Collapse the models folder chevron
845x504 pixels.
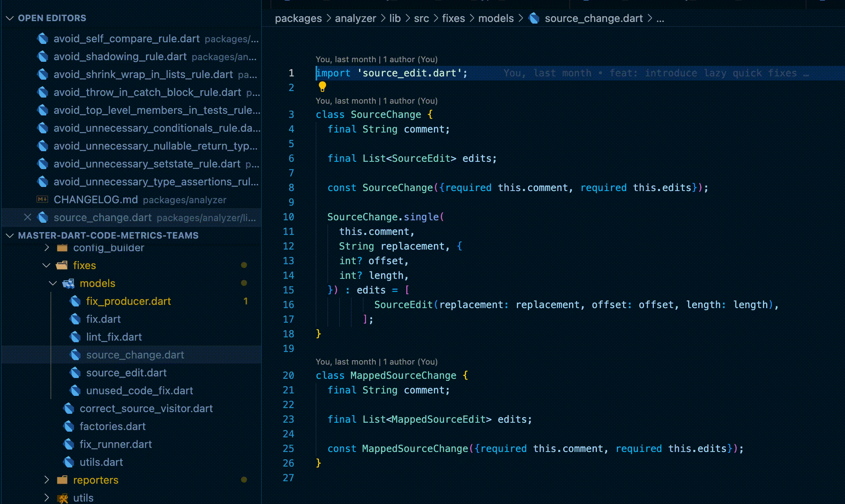[53, 283]
